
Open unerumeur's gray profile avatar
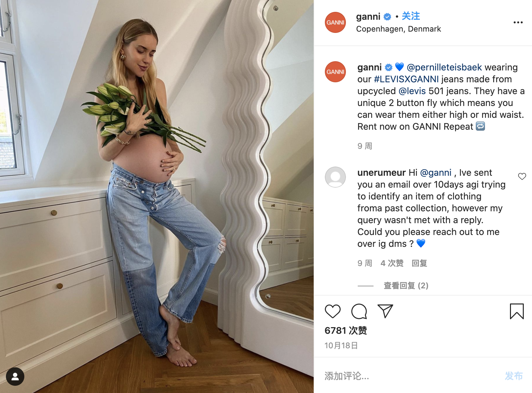[335, 177]
